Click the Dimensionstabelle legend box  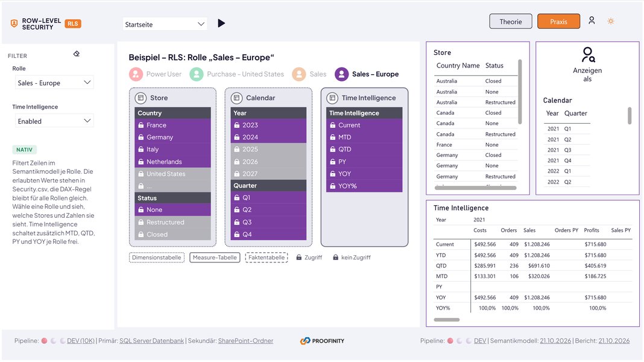pyautogui.click(x=157, y=257)
